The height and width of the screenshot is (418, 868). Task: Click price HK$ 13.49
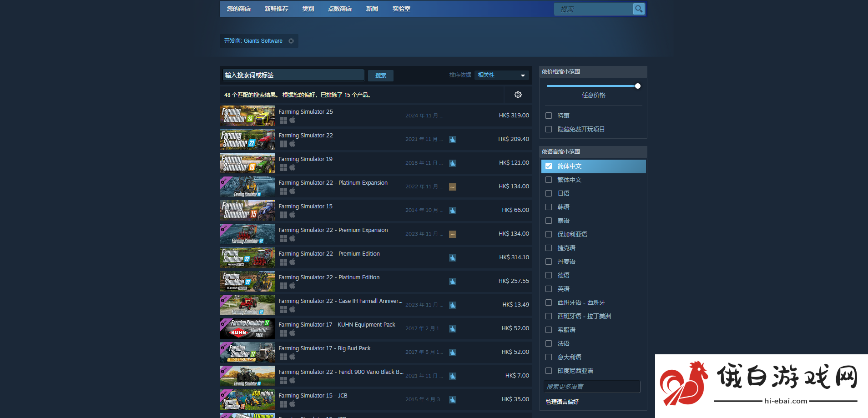click(x=516, y=305)
